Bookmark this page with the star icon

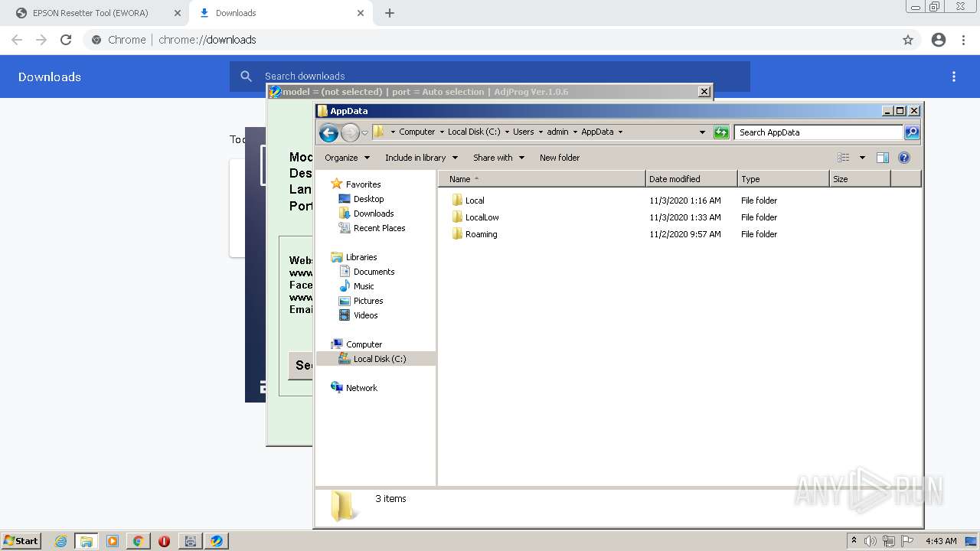click(908, 40)
